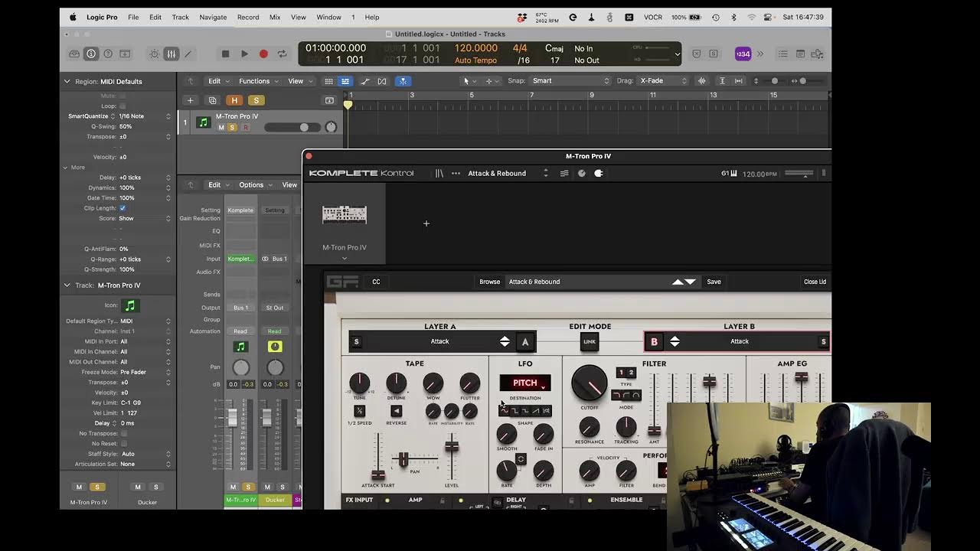Viewport: 980px width, 551px height.
Task: Toggle the orange global Hide button
Action: (x=234, y=100)
